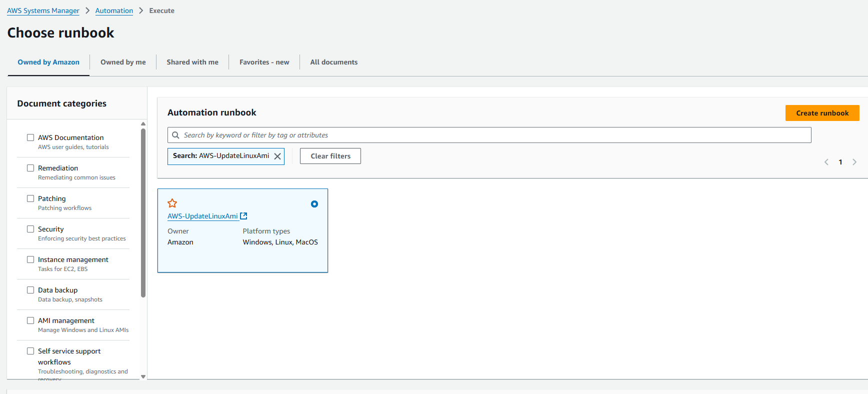
Task: Check the AMI management category
Action: click(30, 320)
